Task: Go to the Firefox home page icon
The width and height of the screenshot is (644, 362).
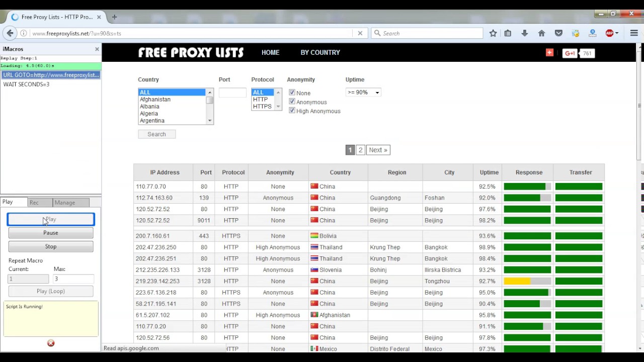Action: [541, 33]
